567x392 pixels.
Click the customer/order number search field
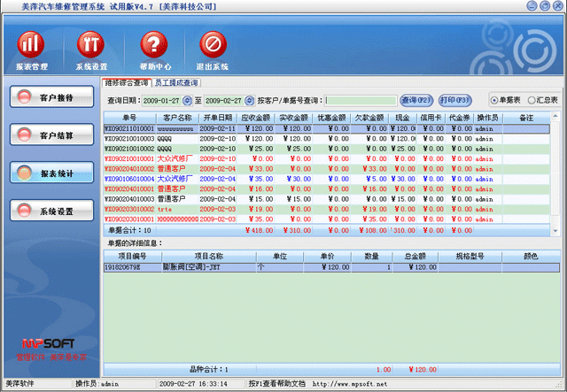366,101
